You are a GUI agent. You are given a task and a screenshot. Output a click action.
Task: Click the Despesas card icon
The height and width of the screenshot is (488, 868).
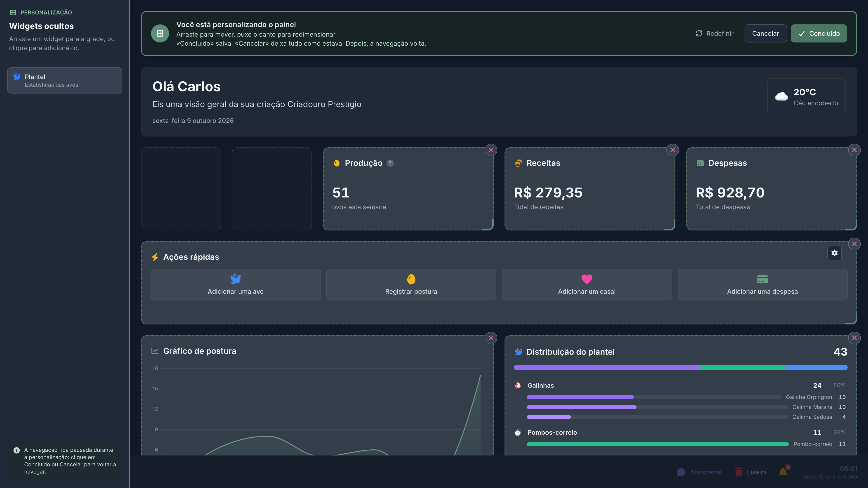tap(700, 163)
